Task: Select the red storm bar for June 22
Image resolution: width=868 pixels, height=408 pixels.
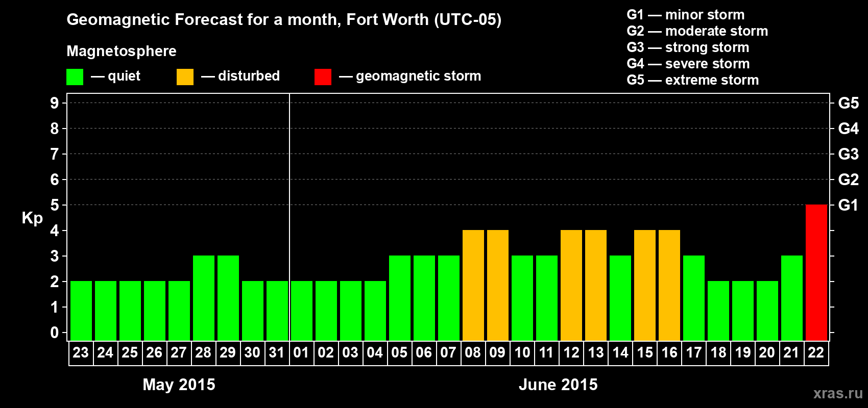Action: pos(816,272)
